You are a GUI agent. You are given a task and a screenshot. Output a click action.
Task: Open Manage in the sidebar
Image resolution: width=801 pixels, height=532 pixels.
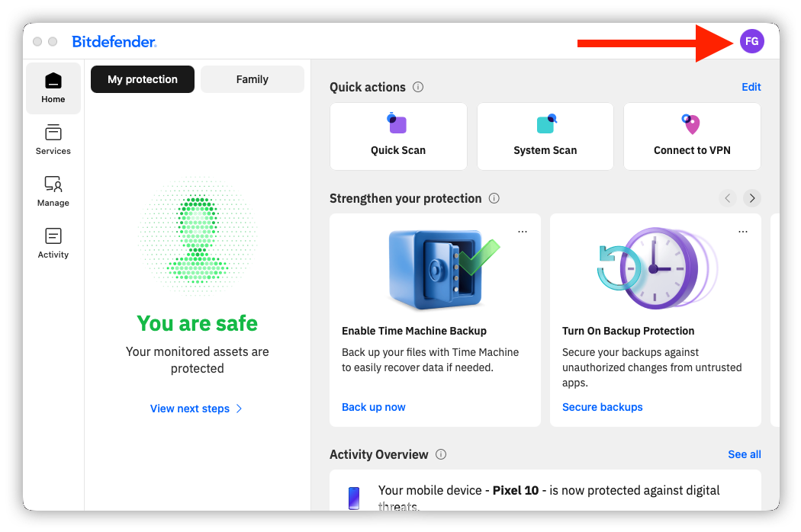(x=53, y=191)
